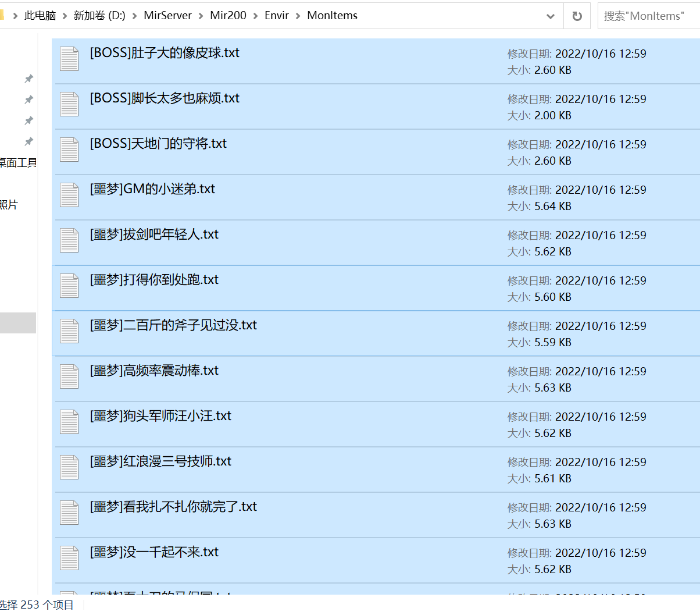Go to the Mir200 folder in the address bar
Viewport: 700px width, 615px height.
click(x=228, y=16)
